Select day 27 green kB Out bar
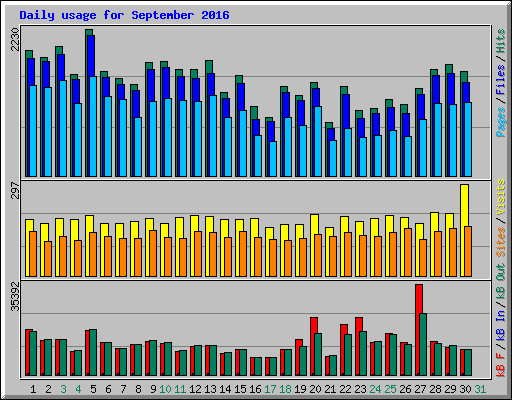Viewport: 512px width, 400px height. [423, 345]
